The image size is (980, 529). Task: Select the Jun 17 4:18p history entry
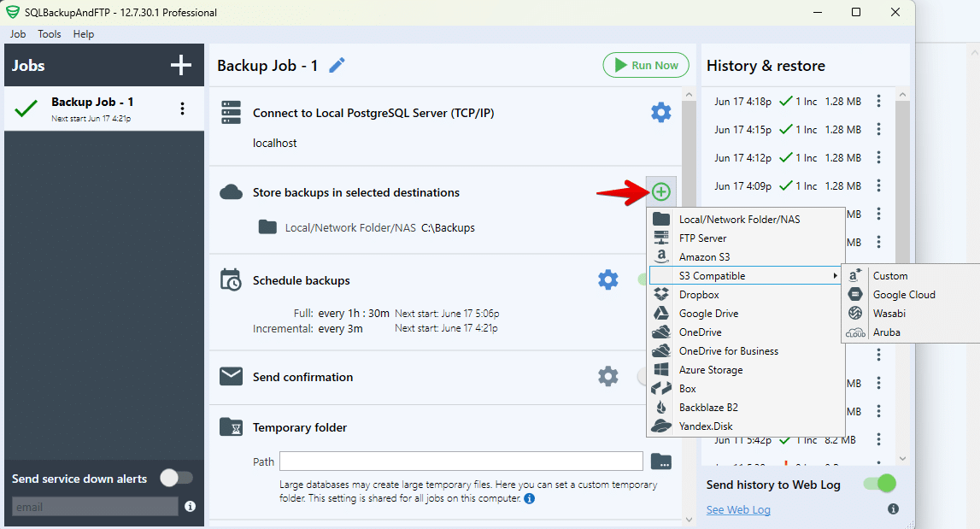click(788, 102)
